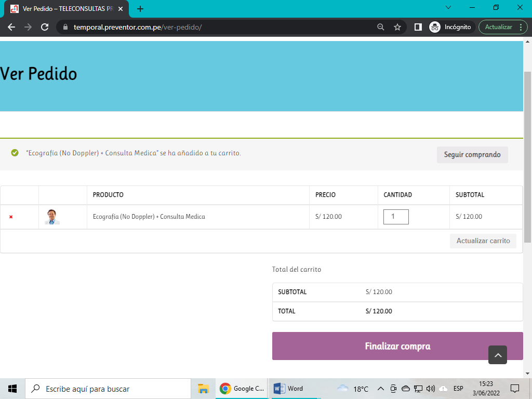Viewport: 532px width, 399px height.
Task: Click the lock icon in address bar
Action: [65, 27]
